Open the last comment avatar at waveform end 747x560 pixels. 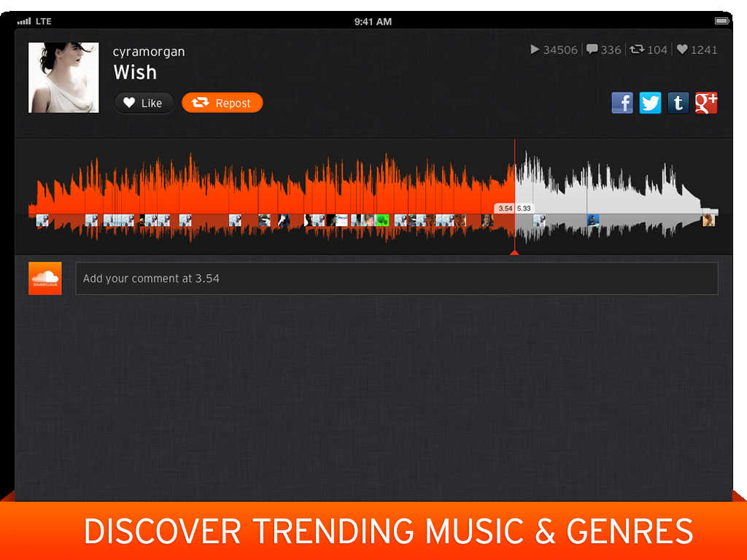click(x=708, y=220)
